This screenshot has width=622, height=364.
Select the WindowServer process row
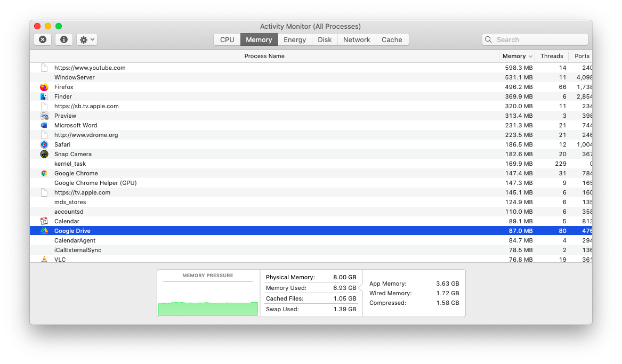coord(311,77)
